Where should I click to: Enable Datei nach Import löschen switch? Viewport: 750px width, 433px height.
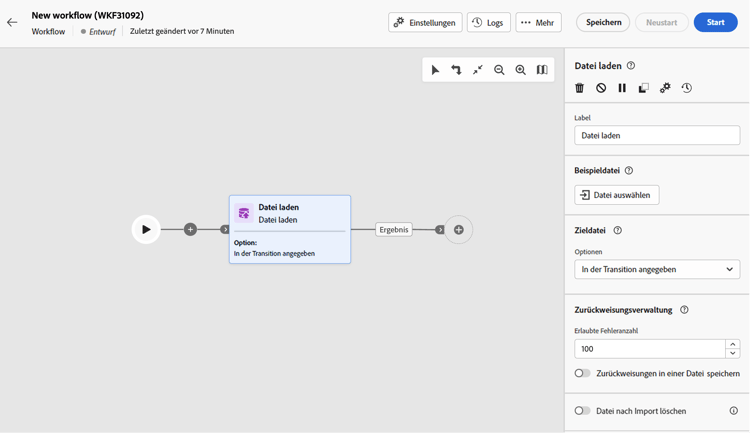(x=582, y=411)
